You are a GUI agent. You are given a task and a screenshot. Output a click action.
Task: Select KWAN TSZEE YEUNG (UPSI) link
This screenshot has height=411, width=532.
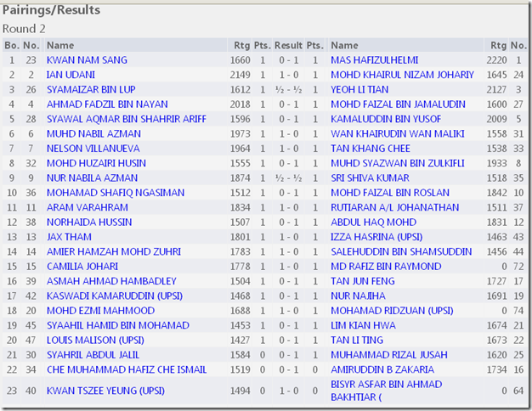(105, 391)
